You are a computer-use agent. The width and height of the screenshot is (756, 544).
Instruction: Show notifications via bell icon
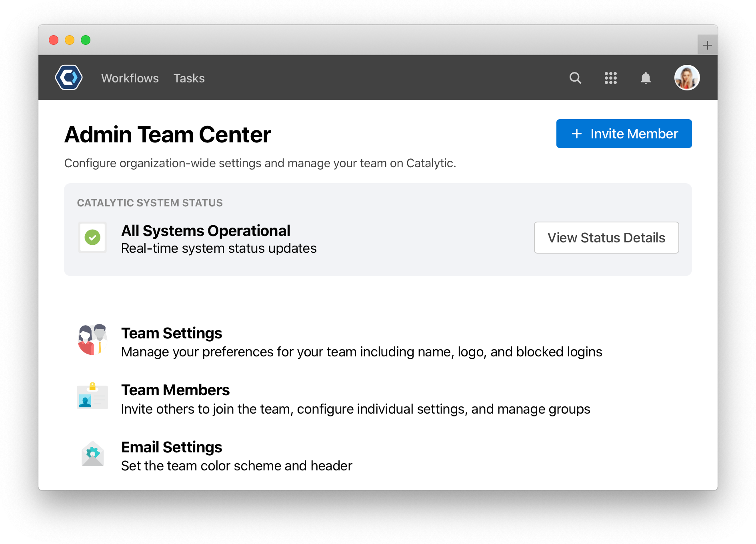pos(646,78)
